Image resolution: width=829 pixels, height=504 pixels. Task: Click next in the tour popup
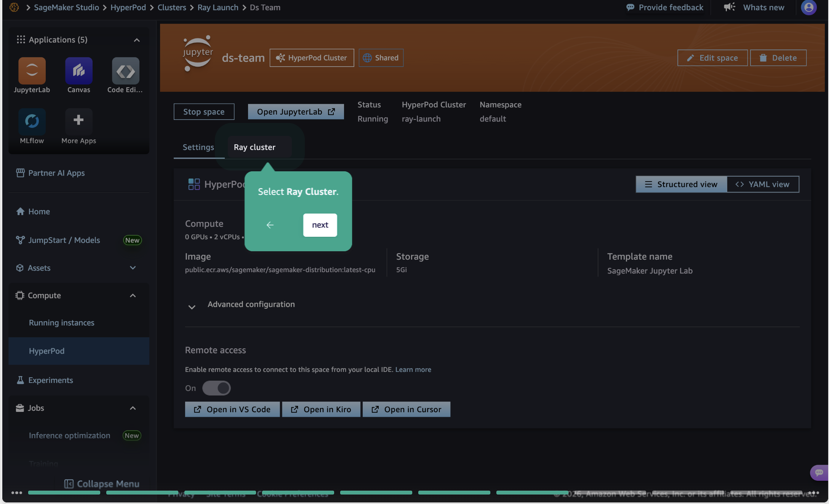point(320,225)
